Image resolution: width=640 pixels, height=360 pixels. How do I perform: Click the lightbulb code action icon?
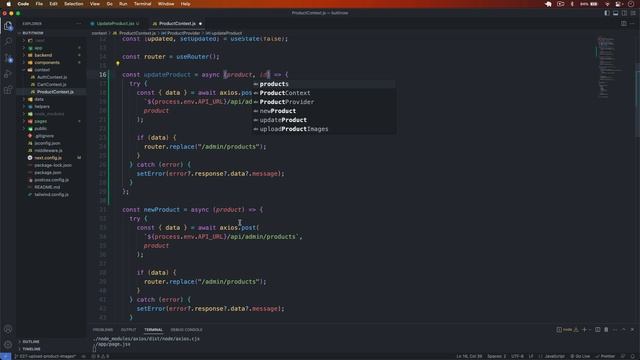(118, 64)
